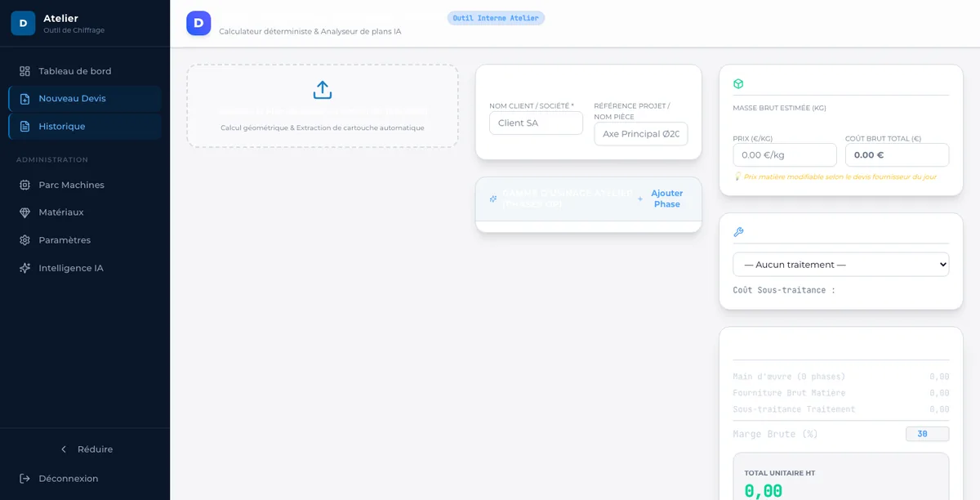Open the Aucun traitement dropdown
Screen dimensions: 980x500
coord(841,265)
